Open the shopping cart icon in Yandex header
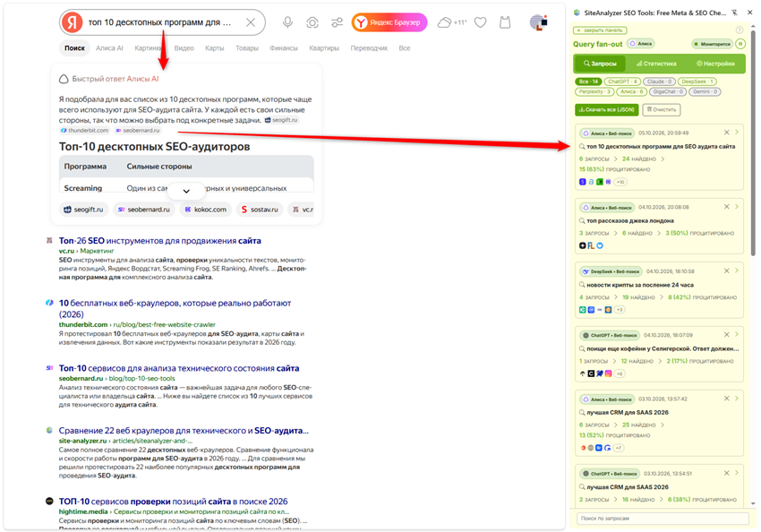 point(505,22)
